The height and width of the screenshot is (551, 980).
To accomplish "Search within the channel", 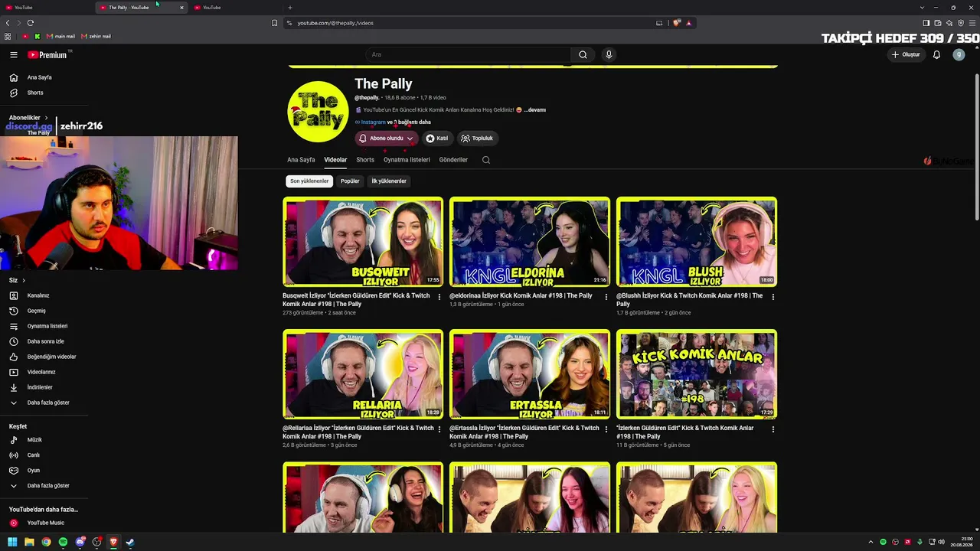I will (486, 160).
